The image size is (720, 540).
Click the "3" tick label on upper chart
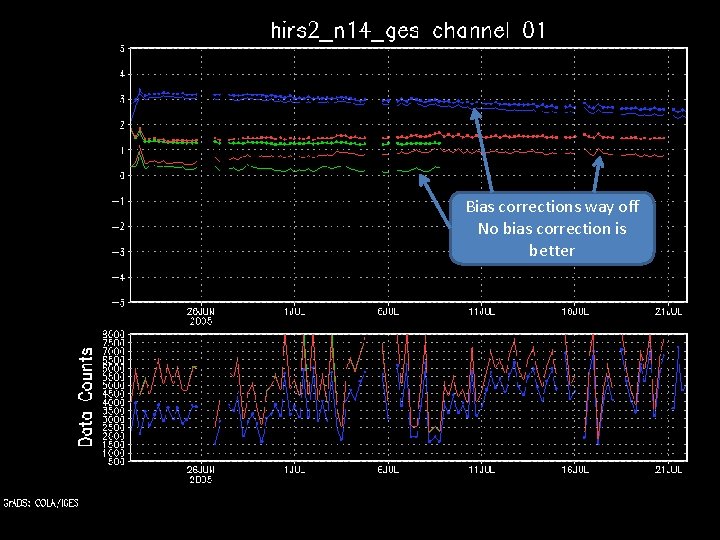coord(123,99)
